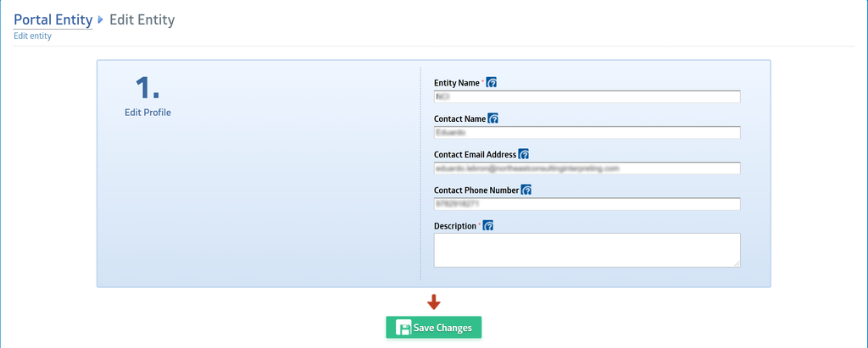The height and width of the screenshot is (348, 868).
Task: Click the Description textarea resize handle
Action: coord(737,264)
